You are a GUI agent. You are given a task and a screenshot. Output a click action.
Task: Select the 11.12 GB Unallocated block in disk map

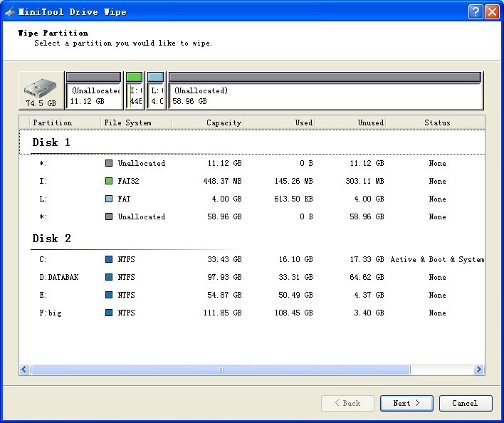(x=94, y=90)
